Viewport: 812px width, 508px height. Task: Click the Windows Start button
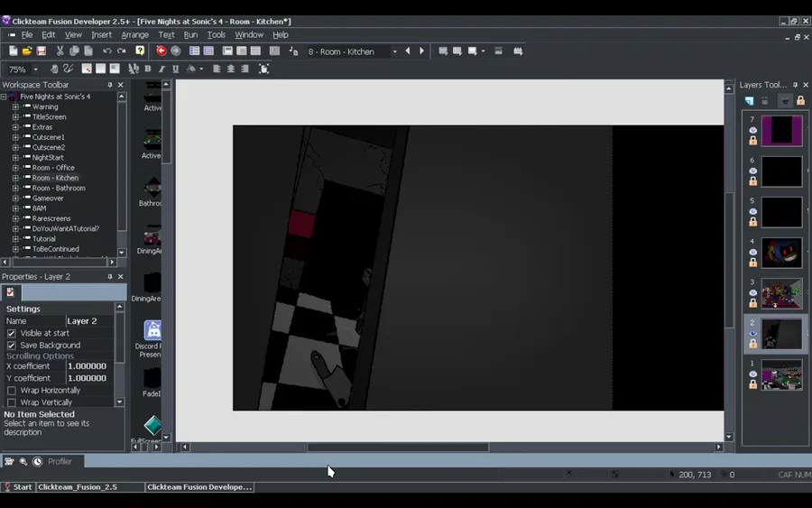pyautogui.click(x=17, y=487)
